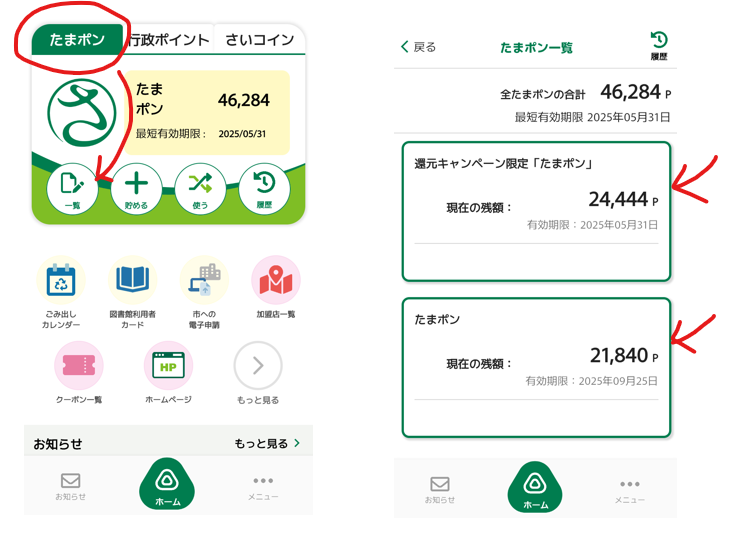
Task: Expand お知らせ もっと見る link
Action: (267, 443)
